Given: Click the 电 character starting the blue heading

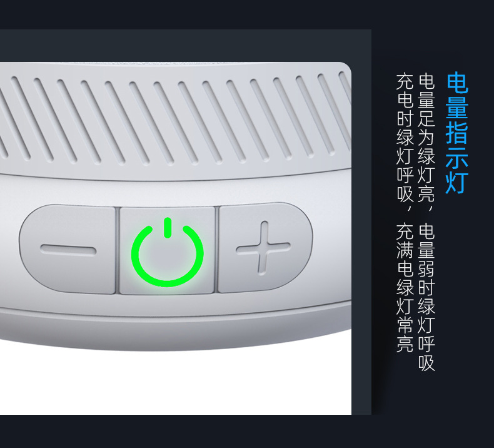Looking at the screenshot, I should click(457, 83).
